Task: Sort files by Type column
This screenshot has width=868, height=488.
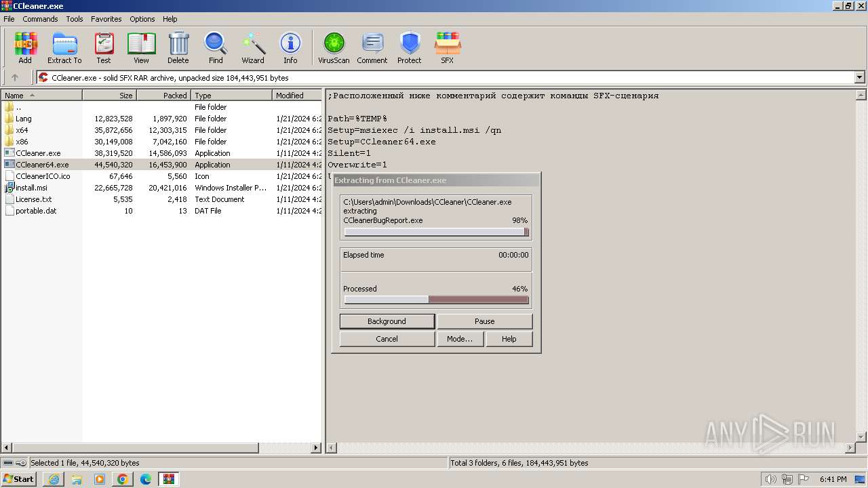Action: [231, 96]
